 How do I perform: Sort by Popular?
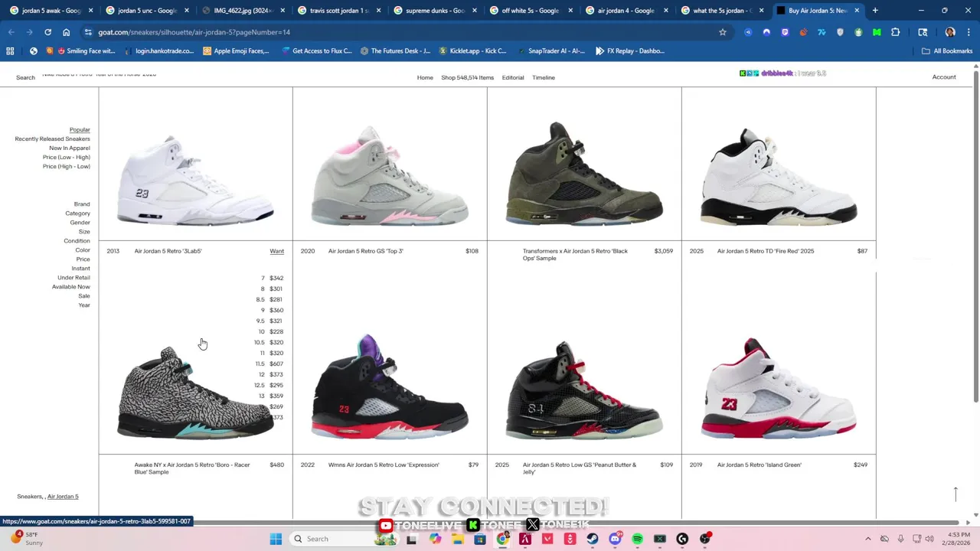coord(80,130)
